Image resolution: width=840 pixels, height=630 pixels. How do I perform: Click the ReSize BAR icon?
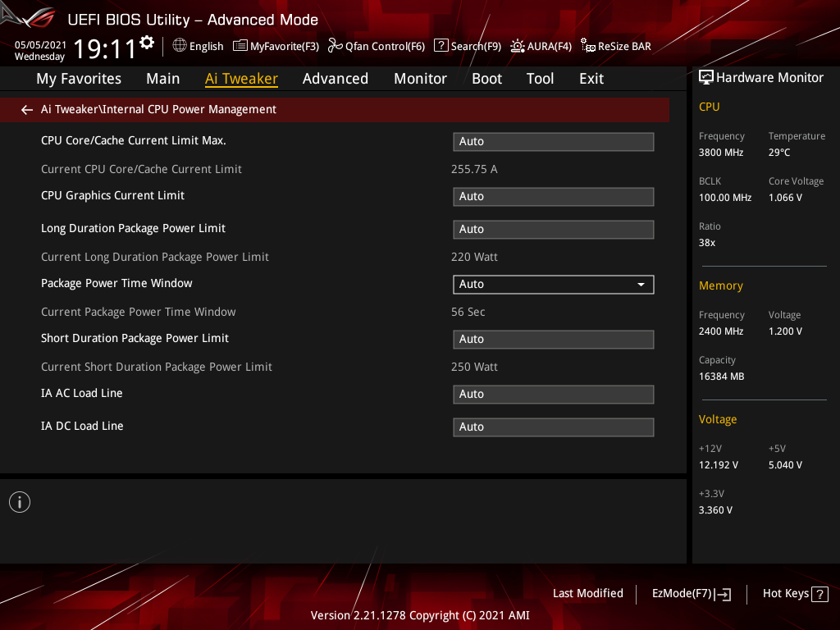point(587,46)
